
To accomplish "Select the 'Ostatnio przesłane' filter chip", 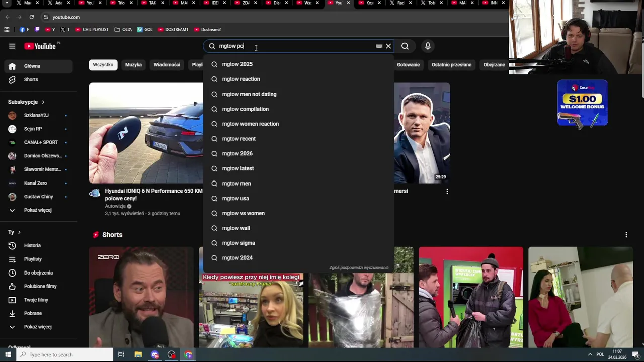I will pos(451,65).
